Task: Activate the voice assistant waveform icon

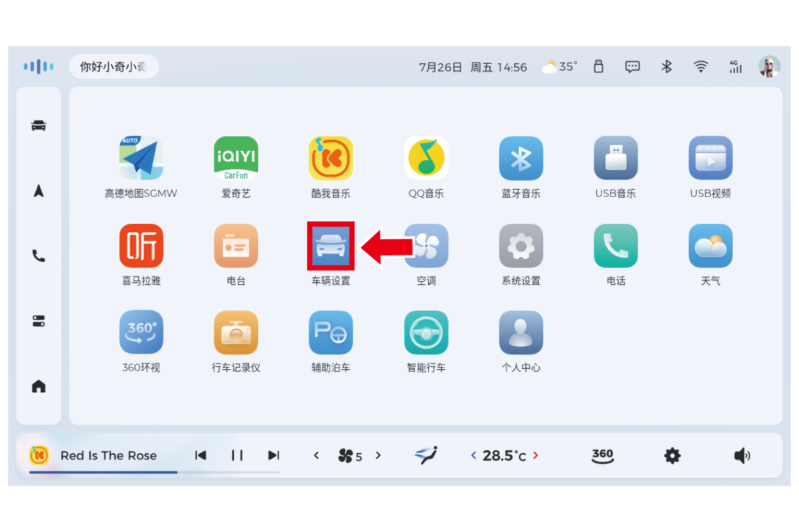Action: pyautogui.click(x=39, y=66)
